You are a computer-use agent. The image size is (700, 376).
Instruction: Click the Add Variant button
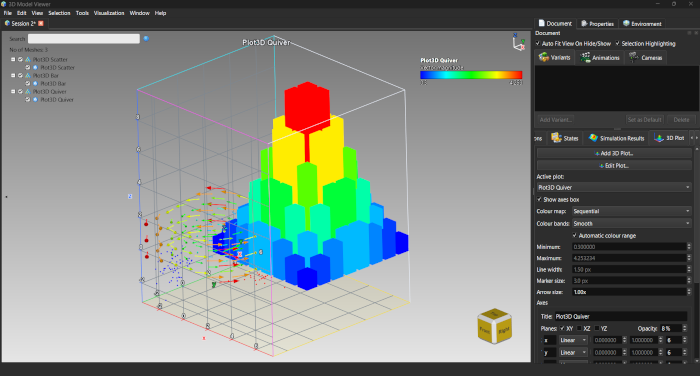click(x=555, y=120)
